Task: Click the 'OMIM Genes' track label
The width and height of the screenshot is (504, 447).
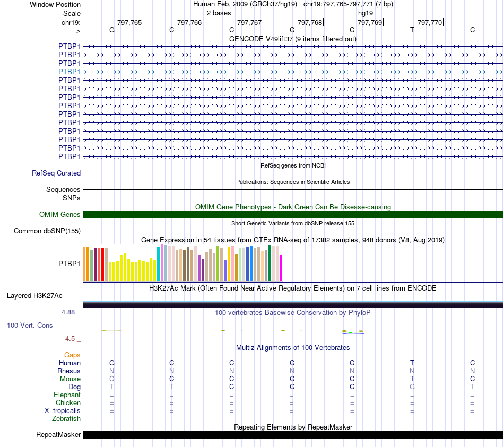Action: (x=59, y=214)
